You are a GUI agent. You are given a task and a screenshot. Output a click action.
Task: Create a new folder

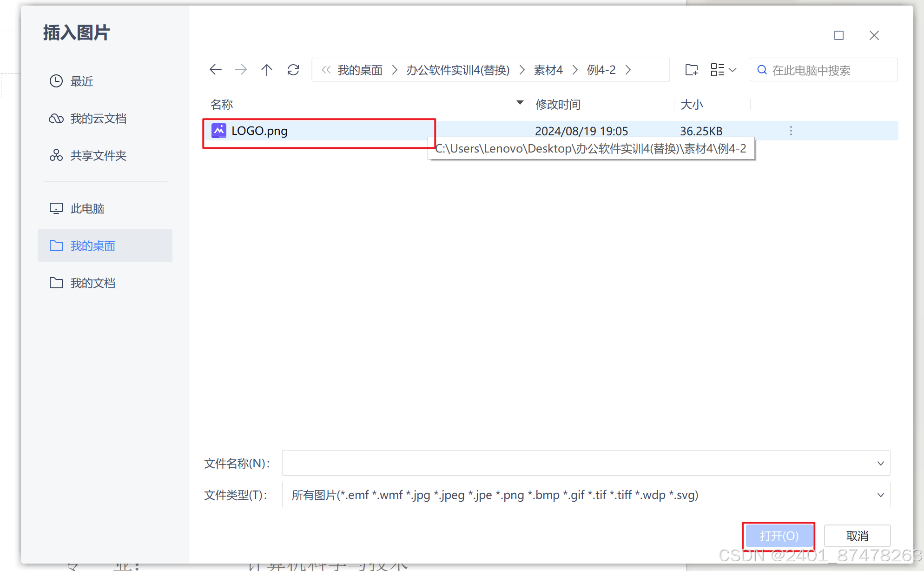point(692,70)
